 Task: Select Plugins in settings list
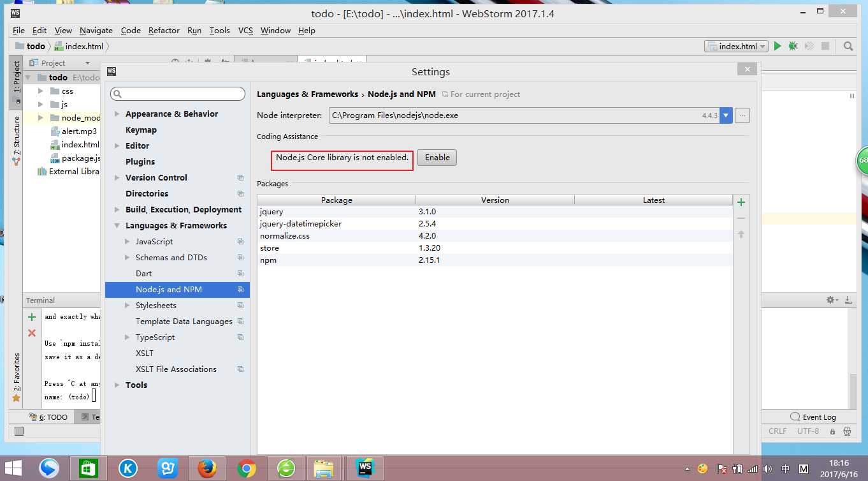point(140,162)
